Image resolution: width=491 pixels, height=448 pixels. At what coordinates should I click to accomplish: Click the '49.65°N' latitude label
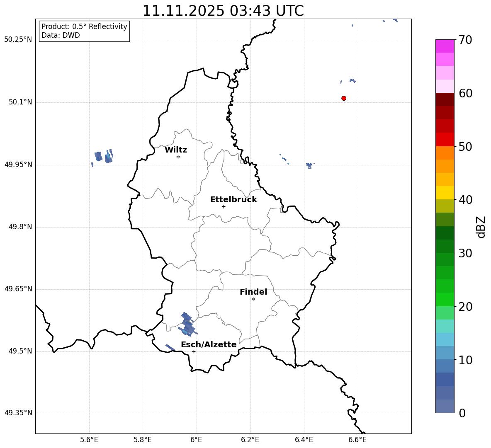pos(18,289)
